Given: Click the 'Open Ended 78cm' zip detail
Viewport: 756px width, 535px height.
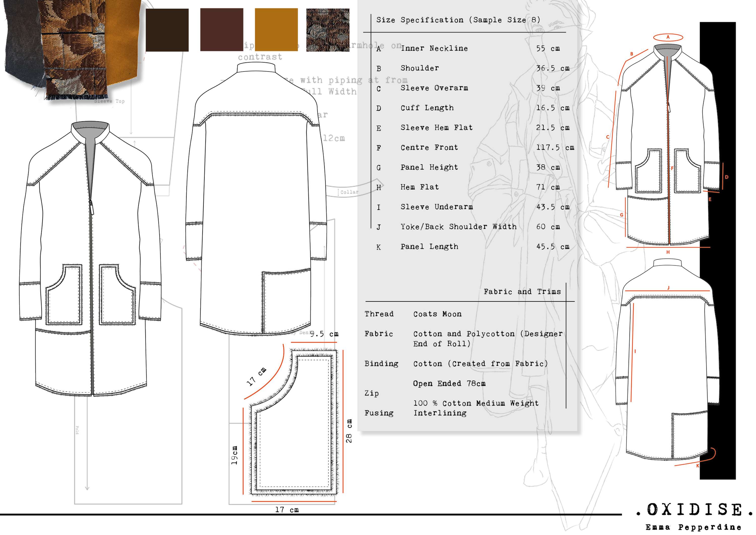Looking at the screenshot, I should coord(449,383).
